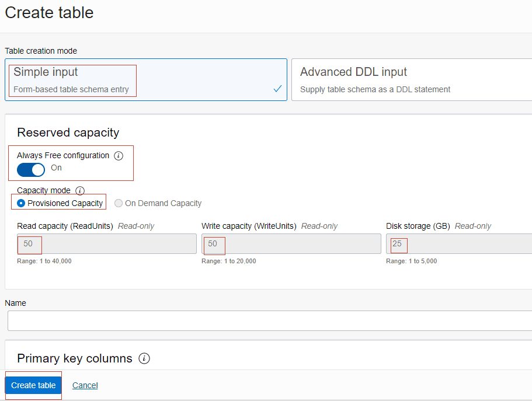Click the Create table page title

(49, 13)
